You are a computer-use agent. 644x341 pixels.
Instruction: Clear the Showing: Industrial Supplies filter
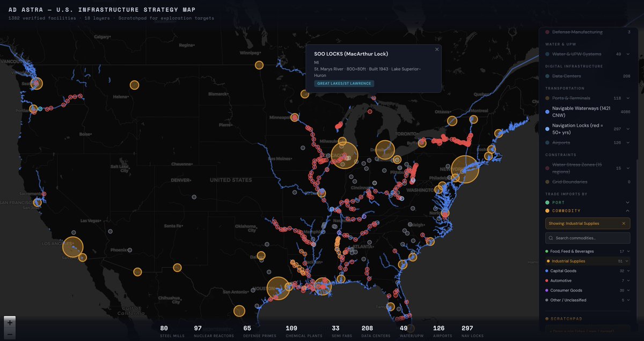624,223
